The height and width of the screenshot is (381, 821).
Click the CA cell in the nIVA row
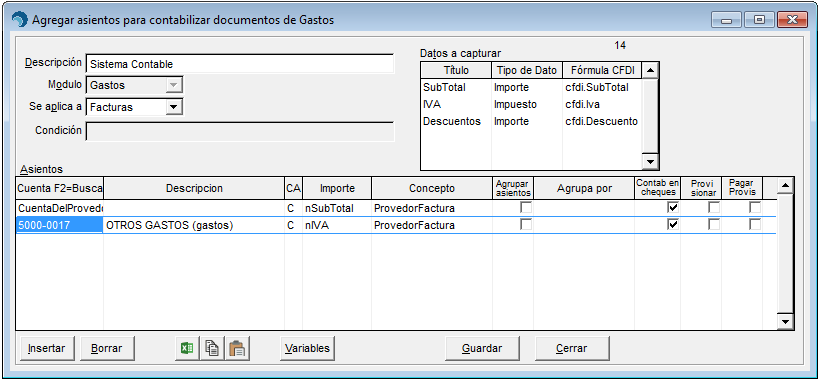[293, 226]
